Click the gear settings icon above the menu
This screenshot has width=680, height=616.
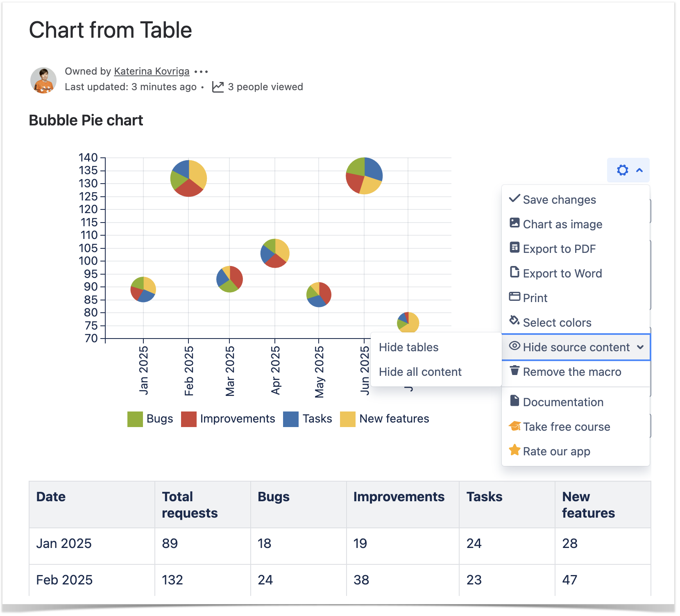pyautogui.click(x=622, y=170)
